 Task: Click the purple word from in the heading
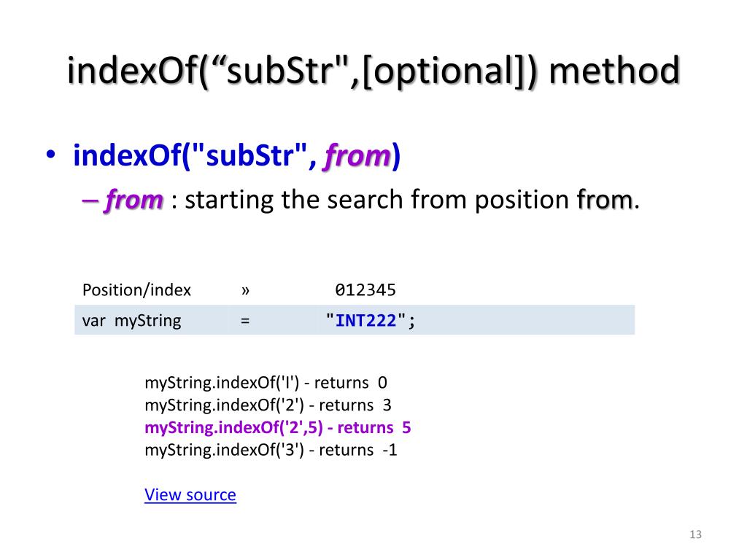click(x=357, y=156)
